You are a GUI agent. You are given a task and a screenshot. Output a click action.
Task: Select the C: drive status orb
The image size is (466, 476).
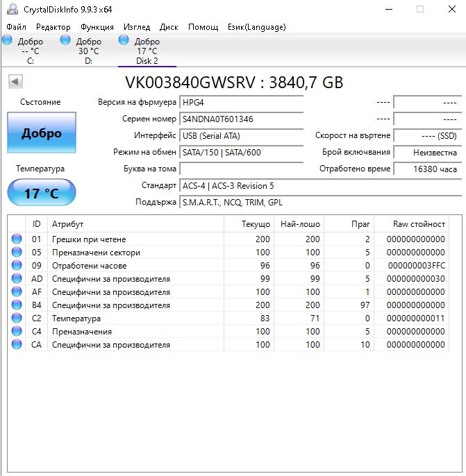point(7,40)
